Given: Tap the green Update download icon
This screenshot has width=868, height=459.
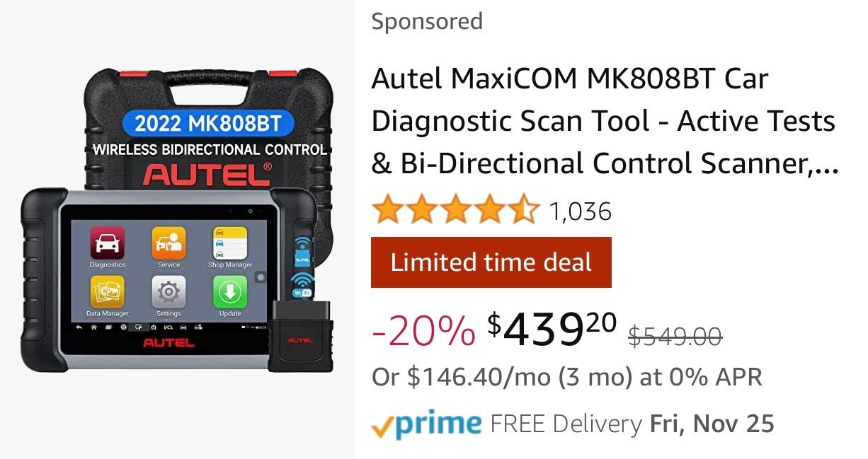Looking at the screenshot, I should click(230, 292).
